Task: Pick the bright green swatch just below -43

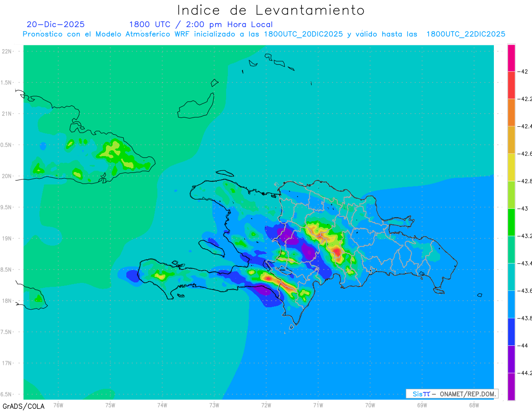Action: [511, 222]
